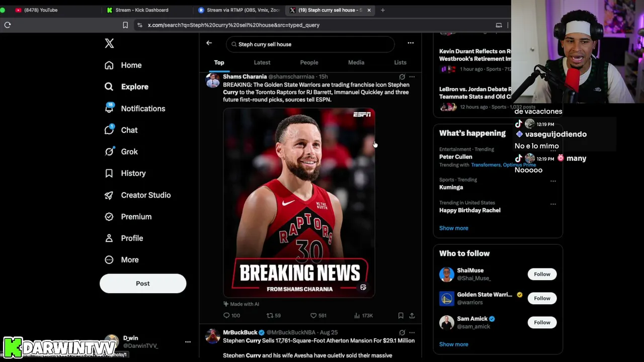This screenshot has width=644, height=362.
Task: Open Shams Charania's profile avatar
Action: coord(213,81)
